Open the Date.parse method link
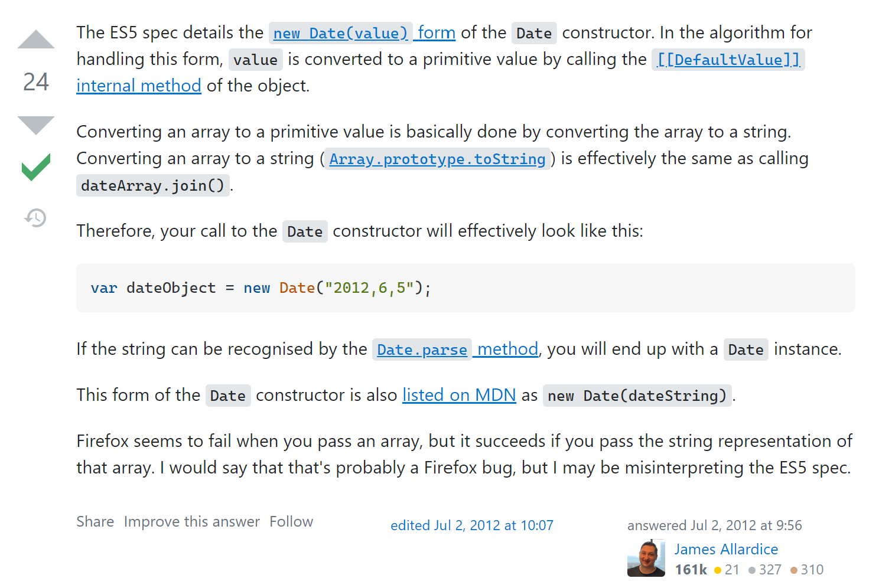This screenshot has height=588, width=892. click(455, 349)
